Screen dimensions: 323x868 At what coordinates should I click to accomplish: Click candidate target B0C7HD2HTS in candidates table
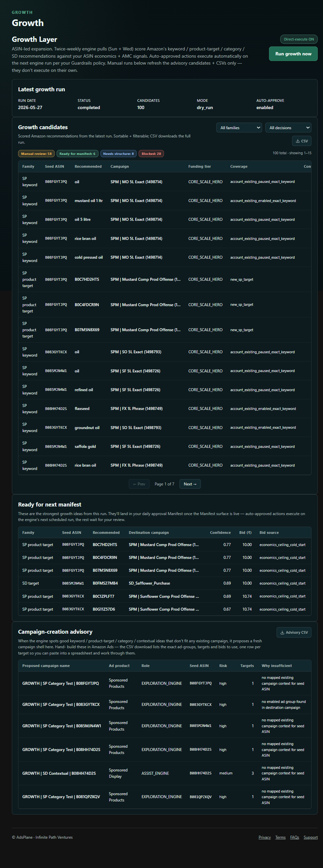coord(87,279)
